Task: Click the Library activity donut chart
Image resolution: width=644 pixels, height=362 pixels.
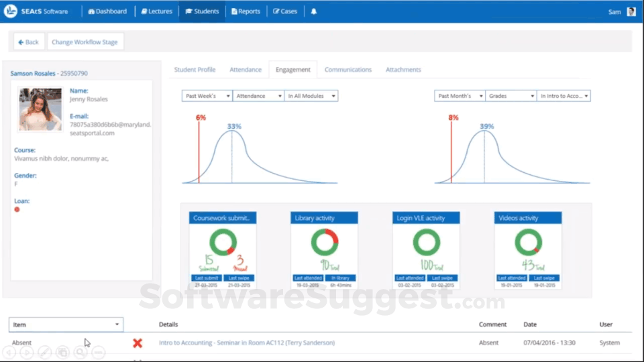Action: [325, 242]
